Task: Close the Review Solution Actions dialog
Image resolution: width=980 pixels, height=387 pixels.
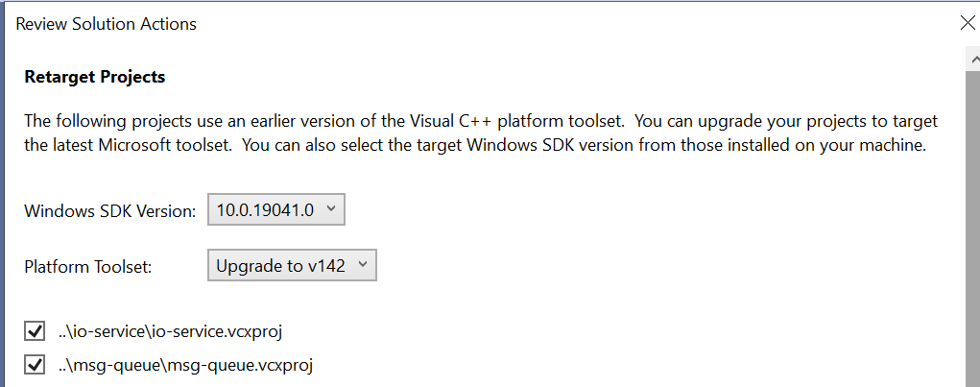Action: click(967, 23)
